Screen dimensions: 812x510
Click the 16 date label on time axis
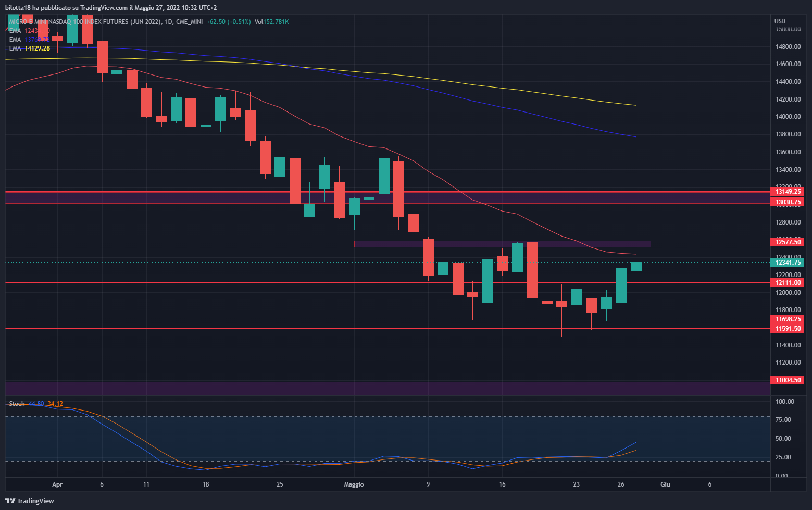502,484
